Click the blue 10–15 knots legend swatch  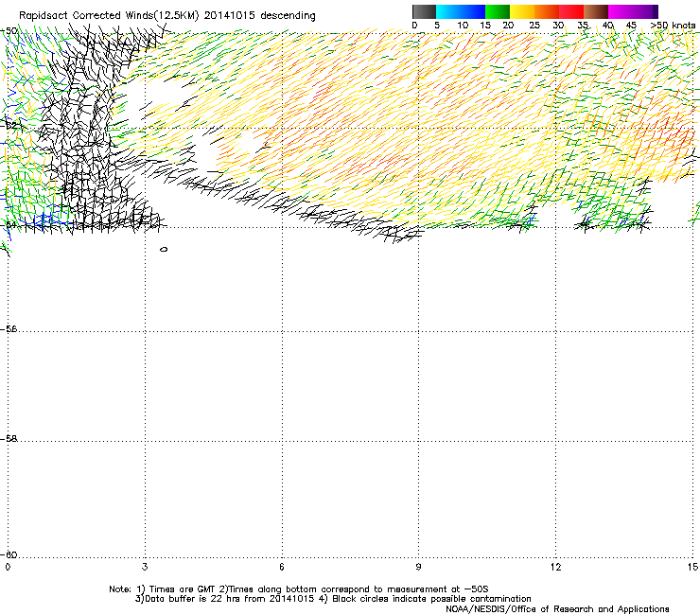coord(473,11)
